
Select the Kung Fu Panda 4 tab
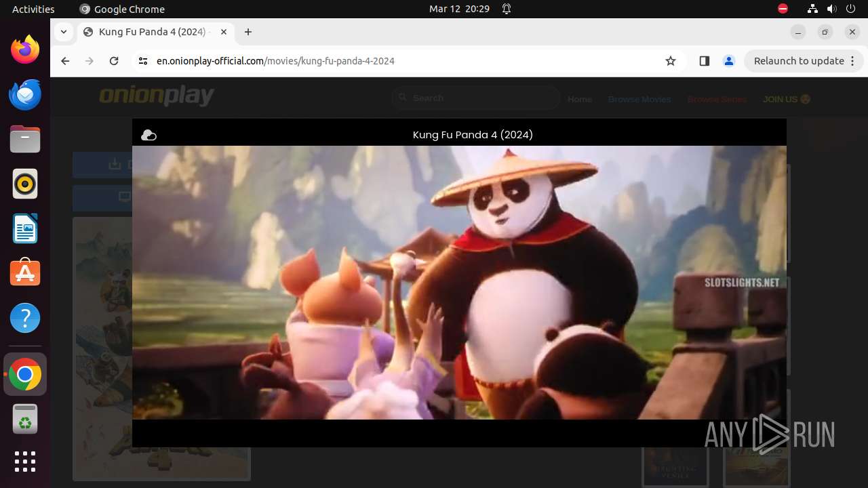click(155, 32)
